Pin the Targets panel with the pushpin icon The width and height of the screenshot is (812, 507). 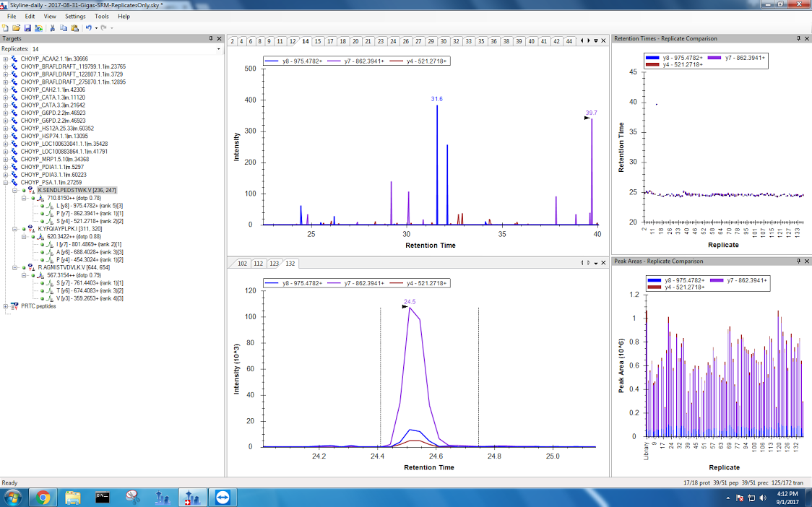[x=211, y=38]
